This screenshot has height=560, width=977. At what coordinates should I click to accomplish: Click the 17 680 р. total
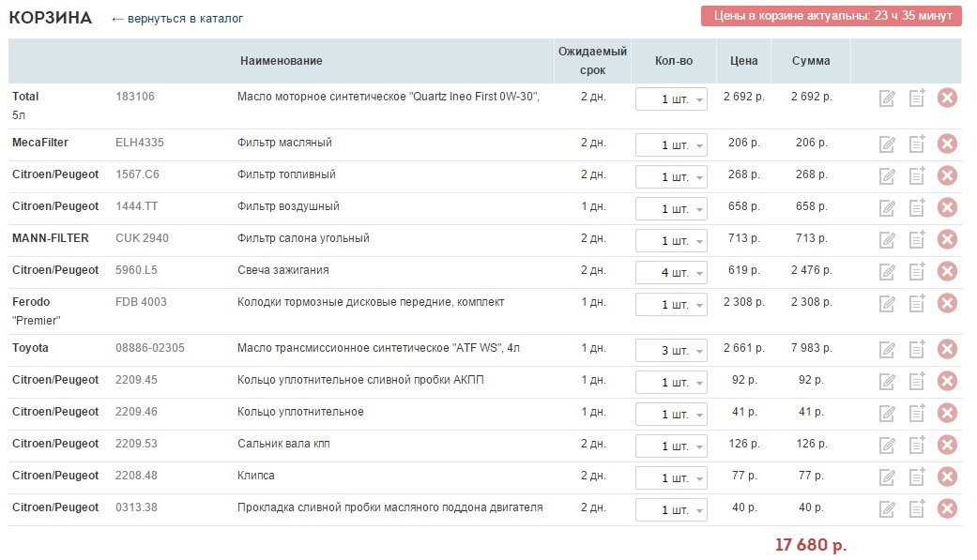click(809, 542)
